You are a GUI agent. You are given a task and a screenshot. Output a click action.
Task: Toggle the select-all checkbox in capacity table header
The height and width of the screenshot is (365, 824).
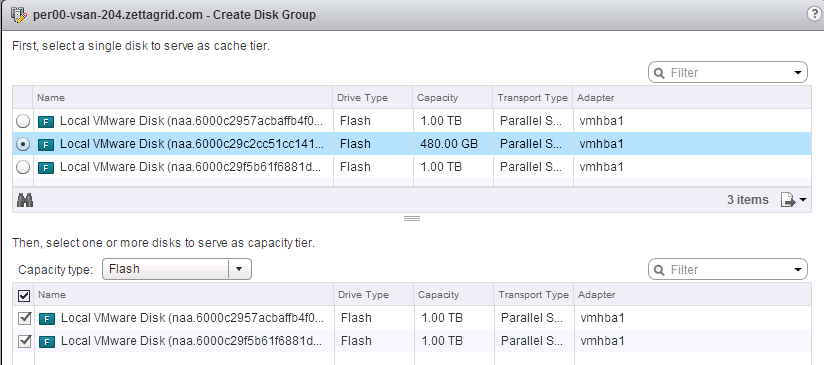click(24, 296)
